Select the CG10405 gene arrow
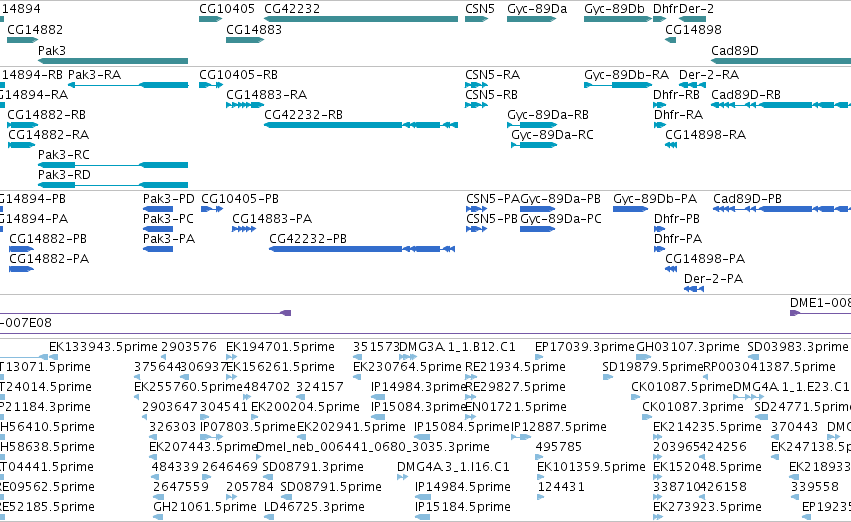 [211, 19]
